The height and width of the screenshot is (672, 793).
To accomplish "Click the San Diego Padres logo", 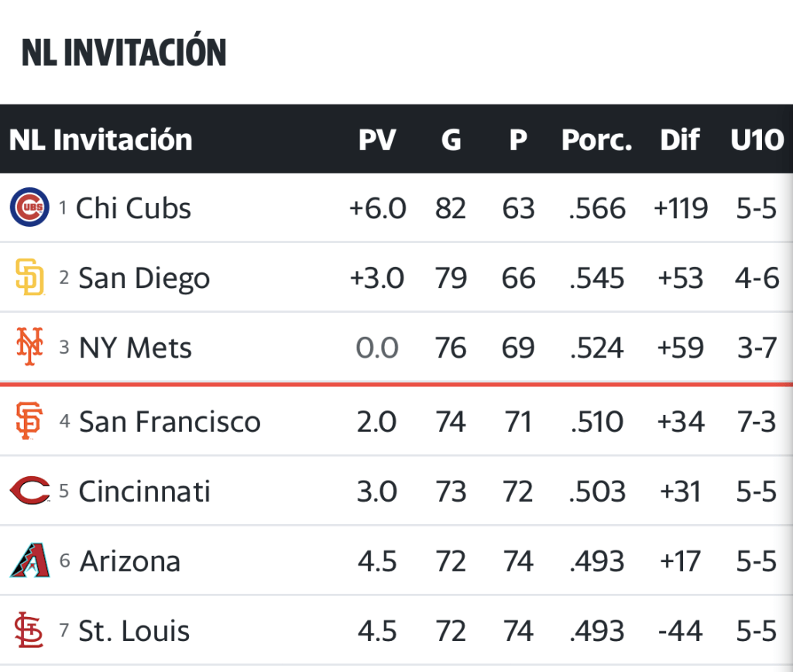I will point(29,277).
